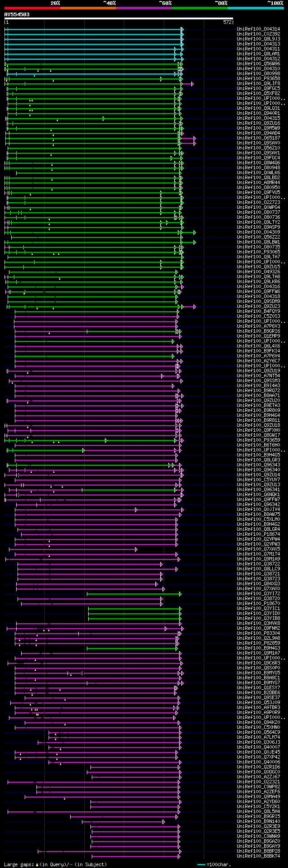Screen dimensions: 288x868
Task: Click the orange ~40% identity legend segment
Action: pyautogui.click(x=88, y=8)
